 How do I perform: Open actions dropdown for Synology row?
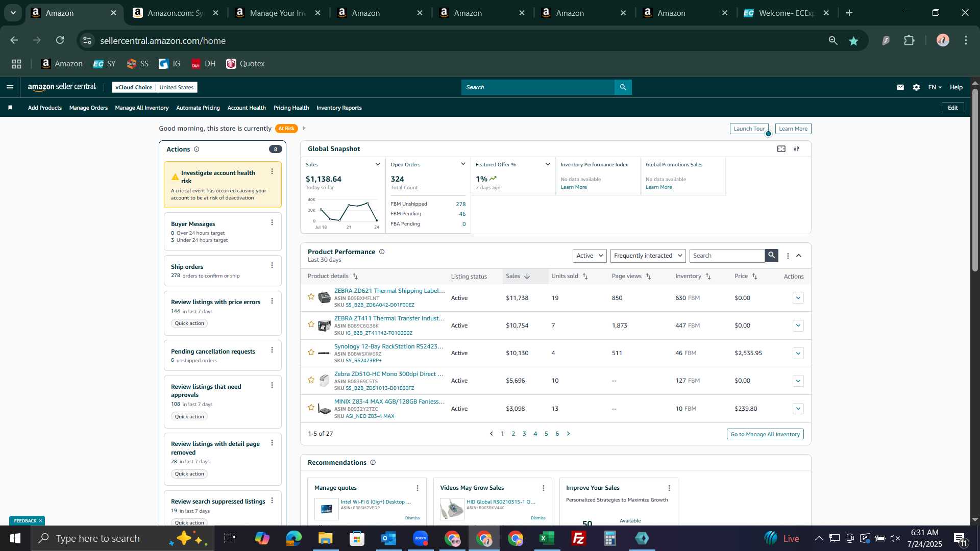[798, 353]
